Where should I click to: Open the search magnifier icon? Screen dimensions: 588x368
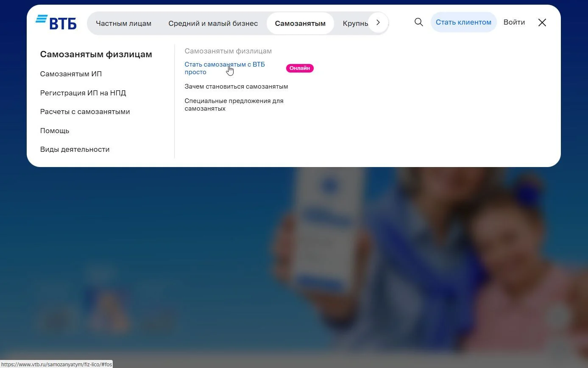[418, 22]
